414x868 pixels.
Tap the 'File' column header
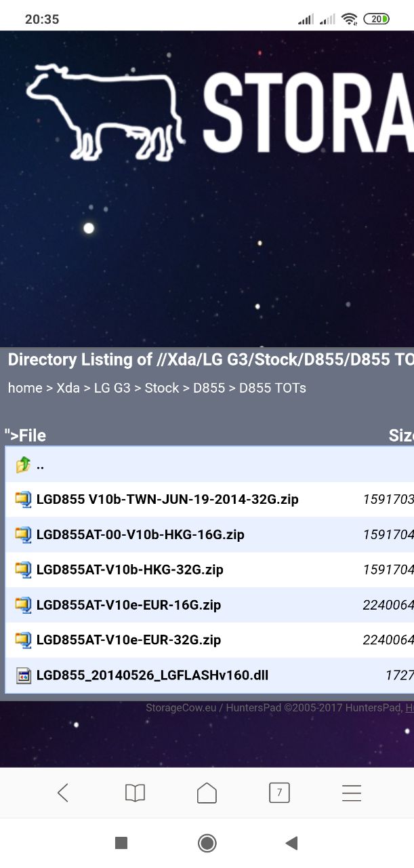25,435
